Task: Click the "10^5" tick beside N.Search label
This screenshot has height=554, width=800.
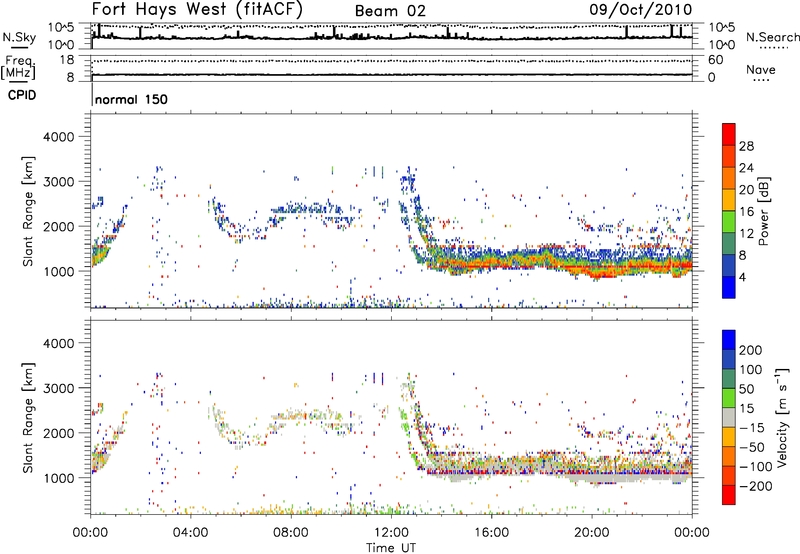Action: point(722,28)
